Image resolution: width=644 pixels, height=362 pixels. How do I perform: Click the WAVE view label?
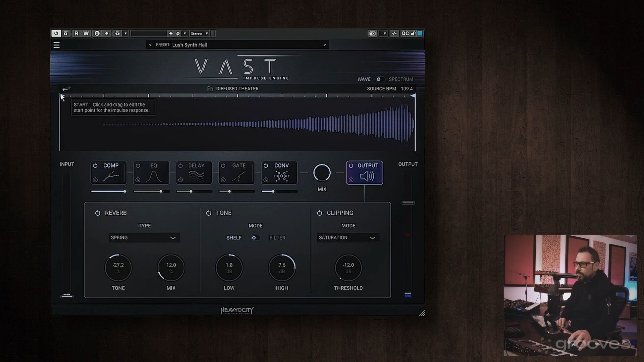364,79
